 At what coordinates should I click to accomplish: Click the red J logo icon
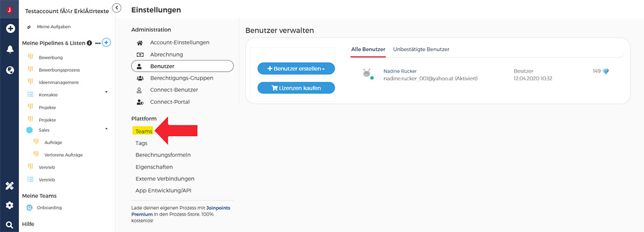[x=9, y=9]
